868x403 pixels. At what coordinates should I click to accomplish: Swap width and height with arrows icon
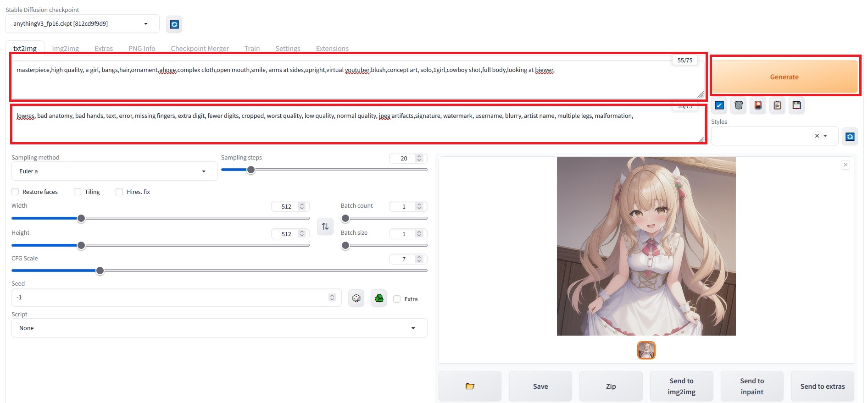325,226
